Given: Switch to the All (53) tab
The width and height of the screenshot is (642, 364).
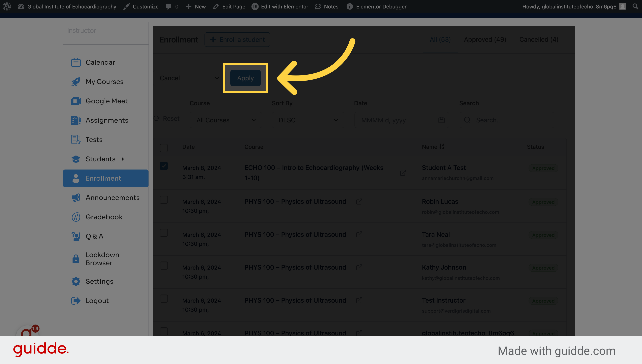Looking at the screenshot, I should (440, 39).
